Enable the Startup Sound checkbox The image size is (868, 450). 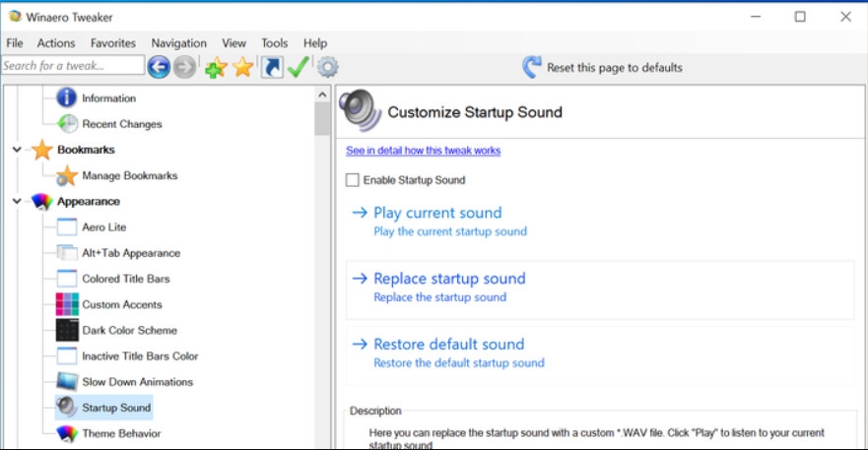point(353,180)
